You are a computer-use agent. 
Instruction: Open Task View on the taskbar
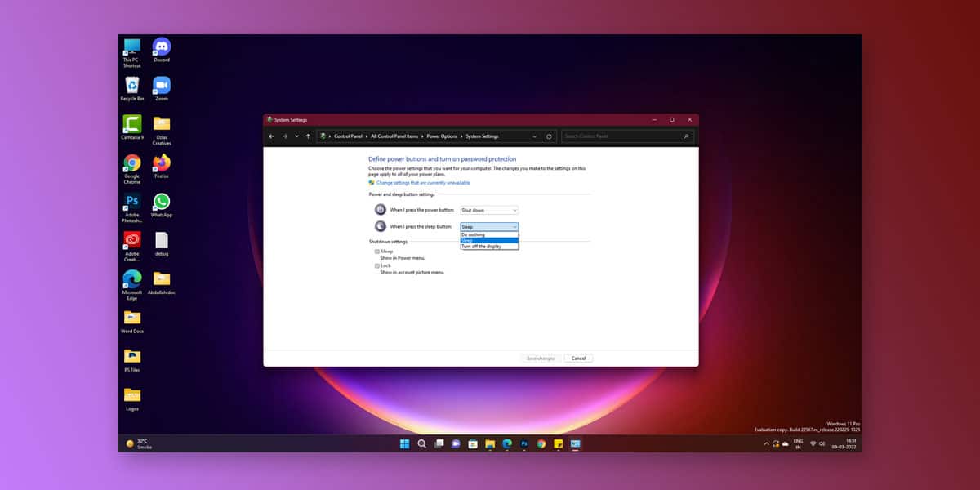coord(439,443)
